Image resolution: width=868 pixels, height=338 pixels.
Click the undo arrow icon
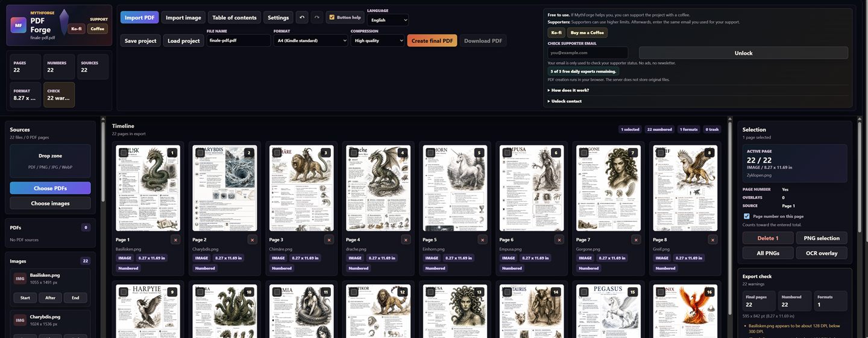pyautogui.click(x=302, y=18)
